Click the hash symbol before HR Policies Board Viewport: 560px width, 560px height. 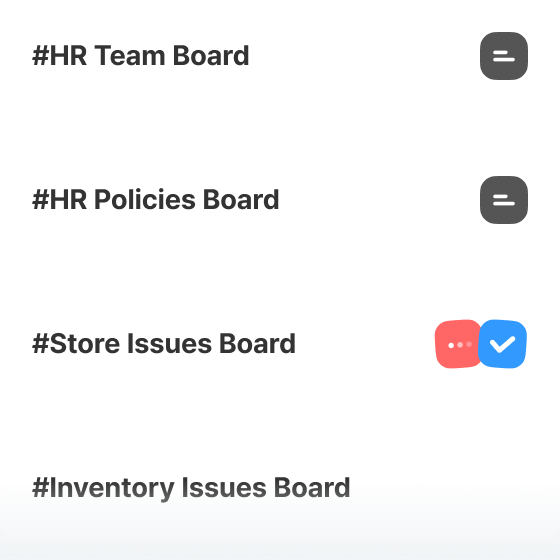click(x=40, y=200)
